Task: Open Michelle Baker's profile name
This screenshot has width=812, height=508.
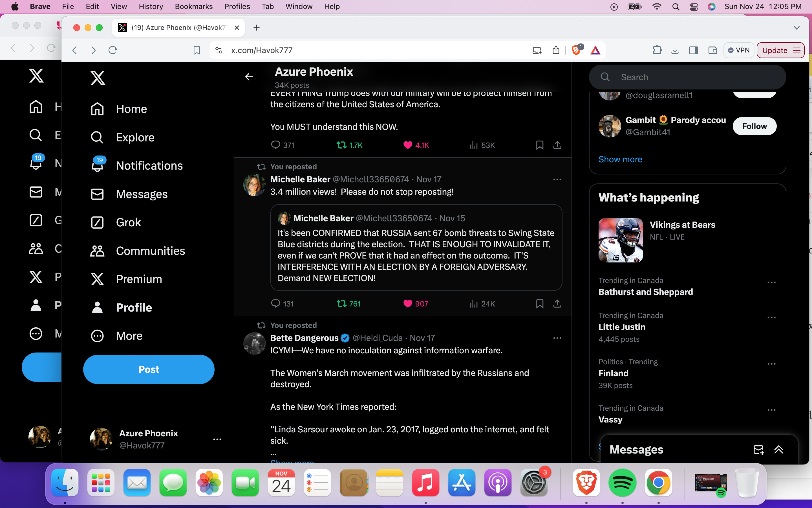Action: 300,179
